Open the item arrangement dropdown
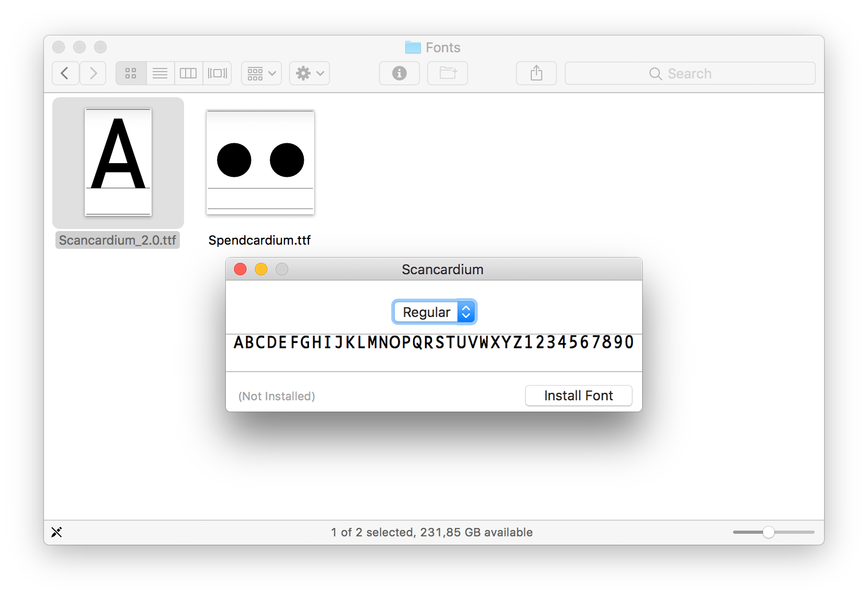The image size is (868, 597). 260,73
